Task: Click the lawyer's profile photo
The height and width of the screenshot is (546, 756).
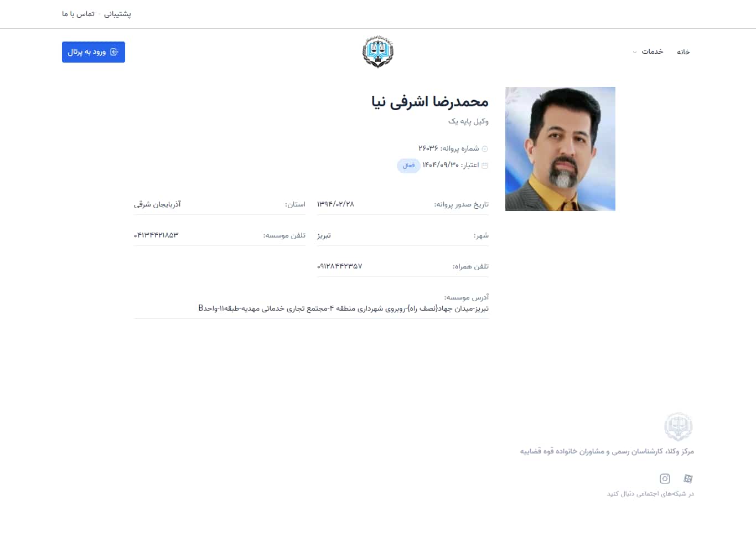Action: [x=560, y=148]
